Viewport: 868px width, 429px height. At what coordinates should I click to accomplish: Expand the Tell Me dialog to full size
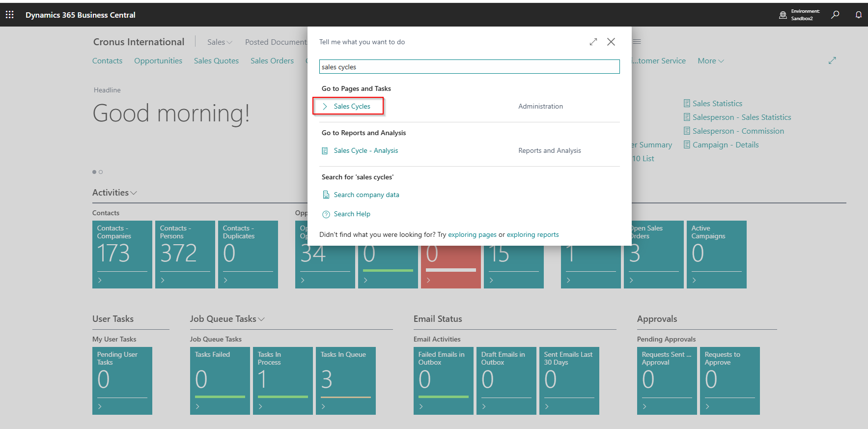click(593, 42)
